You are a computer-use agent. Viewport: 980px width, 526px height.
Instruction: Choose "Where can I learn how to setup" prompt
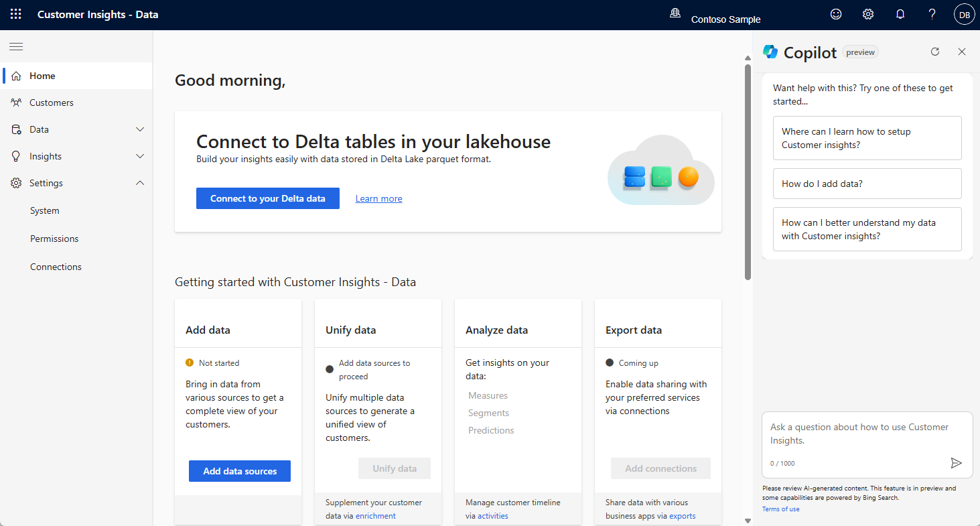click(x=867, y=138)
